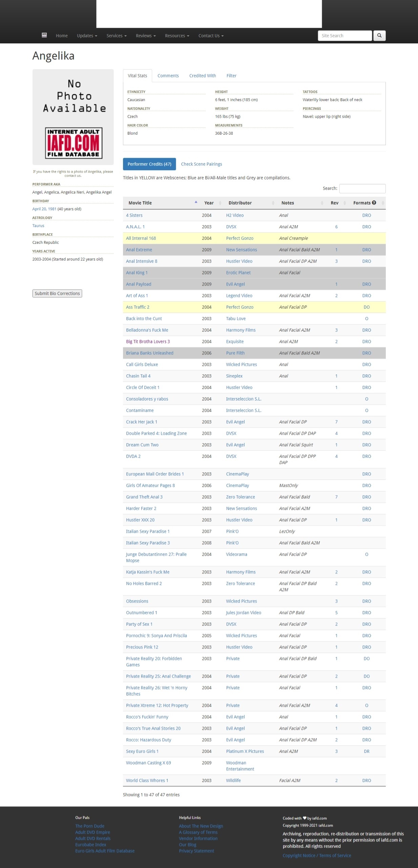
Task: Open European Mail Order Brides 1
Action: coord(155,474)
